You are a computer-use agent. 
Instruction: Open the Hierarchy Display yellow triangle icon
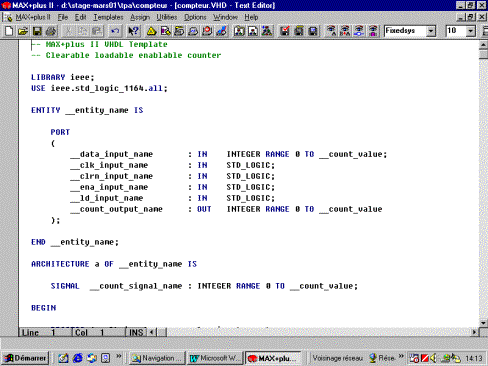click(152, 31)
